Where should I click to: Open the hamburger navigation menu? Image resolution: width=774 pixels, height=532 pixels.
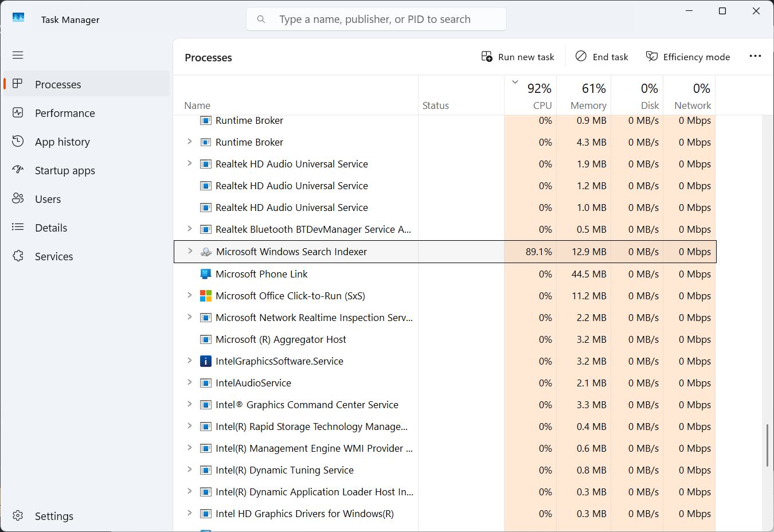(18, 55)
